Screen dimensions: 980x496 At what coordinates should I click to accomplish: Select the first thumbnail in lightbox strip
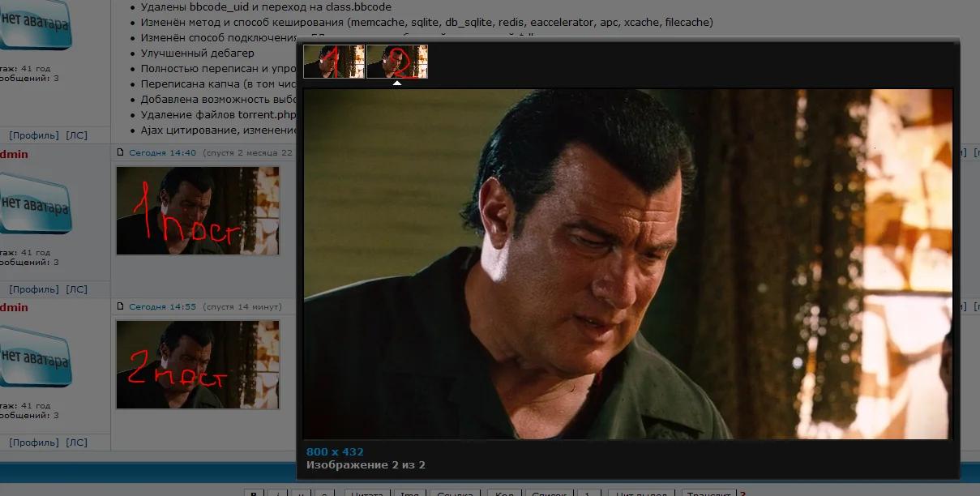point(334,62)
